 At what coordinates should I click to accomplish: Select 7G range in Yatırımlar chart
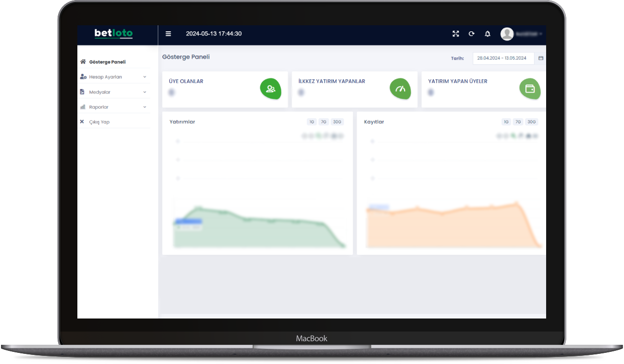[324, 122]
